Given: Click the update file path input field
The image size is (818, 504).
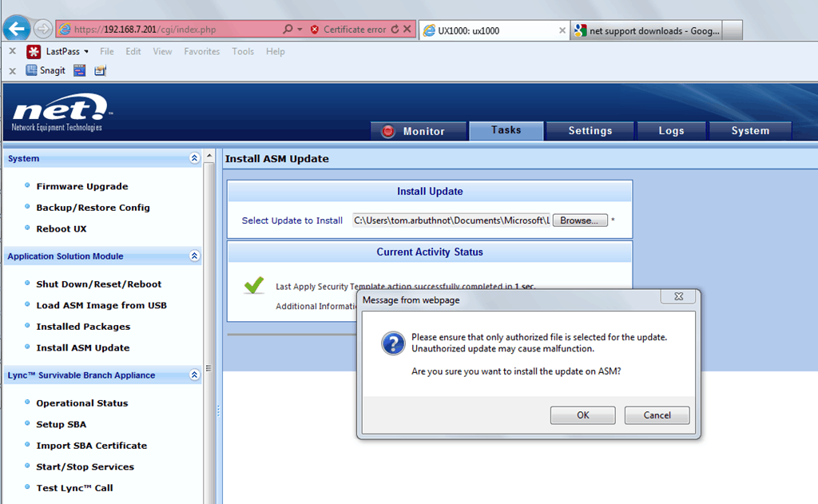Looking at the screenshot, I should click(447, 220).
